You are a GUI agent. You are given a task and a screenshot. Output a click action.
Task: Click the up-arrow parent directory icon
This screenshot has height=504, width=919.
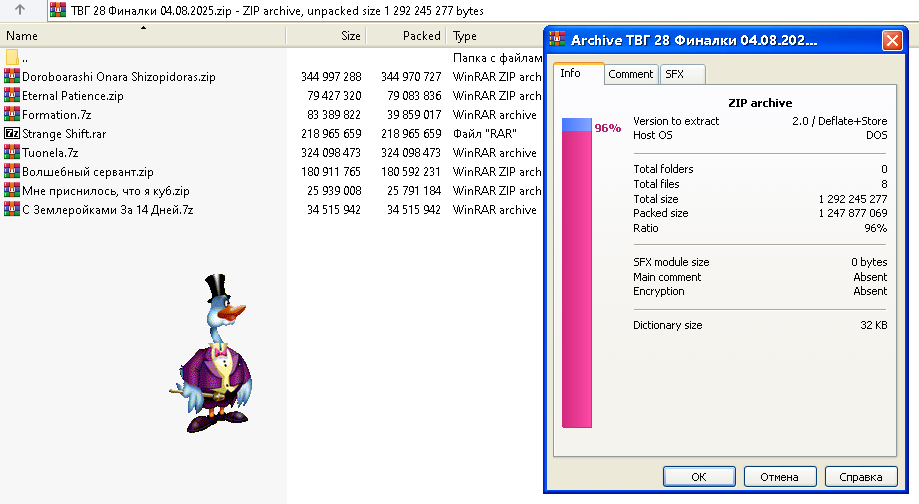[19, 10]
